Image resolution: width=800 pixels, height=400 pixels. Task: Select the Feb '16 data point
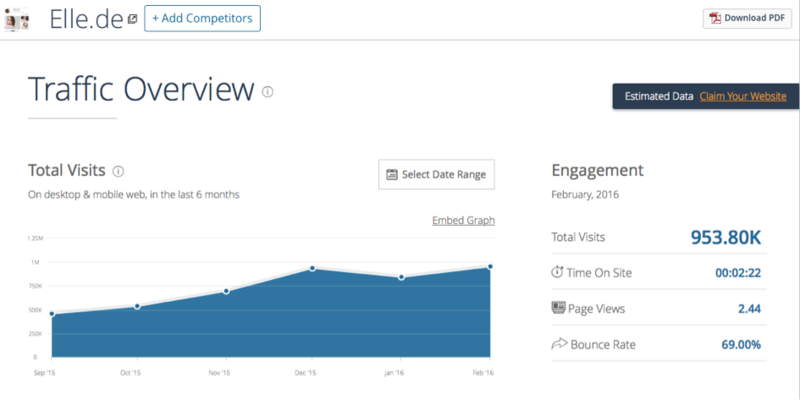490,266
